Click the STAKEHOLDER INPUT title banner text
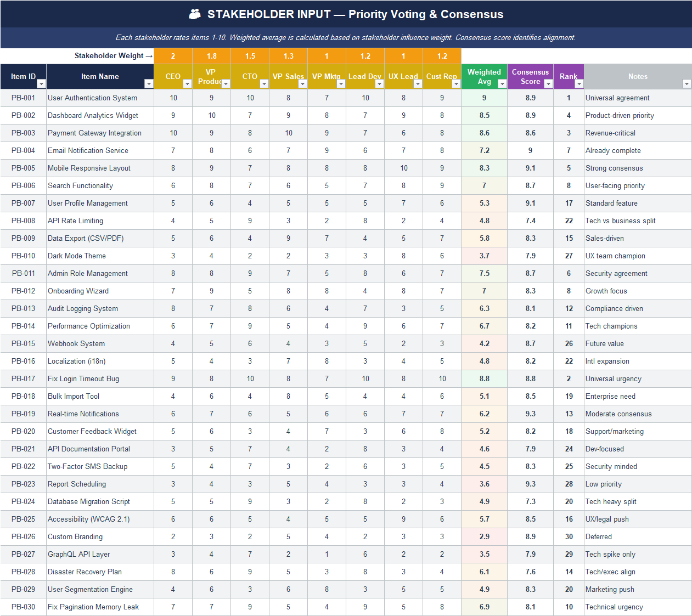The height and width of the screenshot is (616, 692). pos(355,14)
